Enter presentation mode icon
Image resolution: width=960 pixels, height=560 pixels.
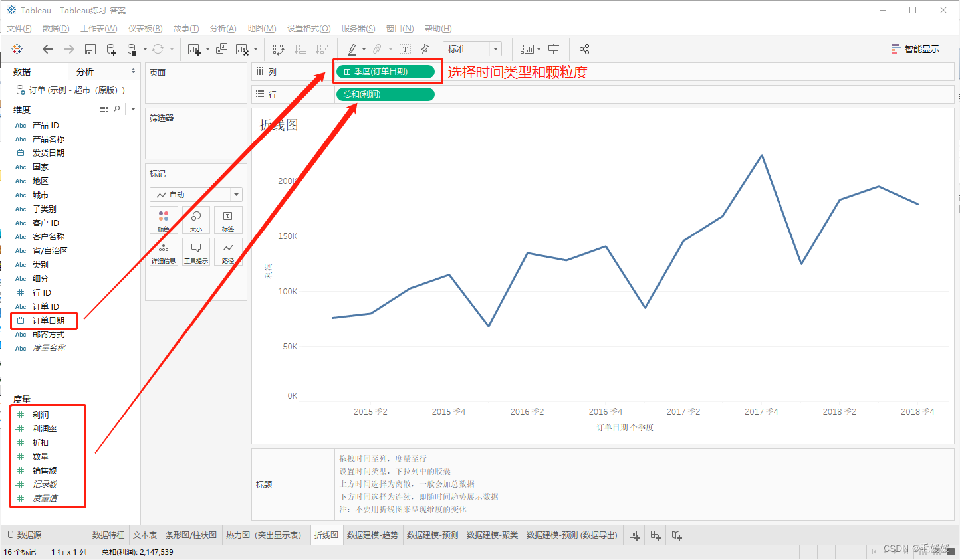pyautogui.click(x=553, y=49)
